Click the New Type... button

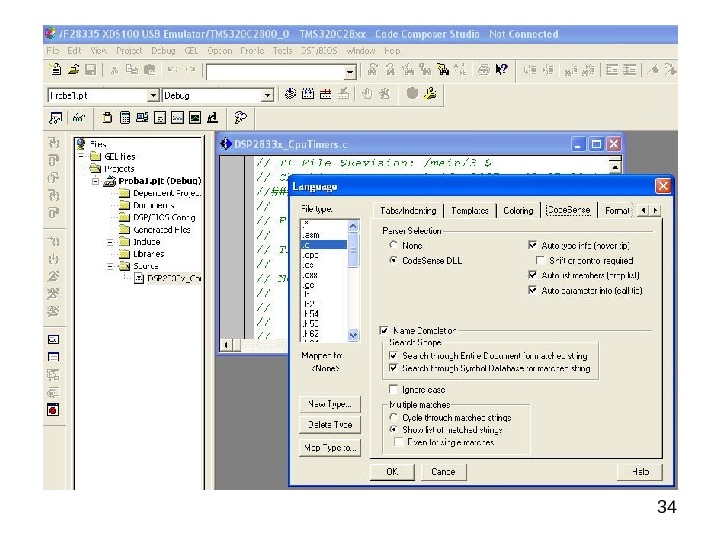coord(330,404)
